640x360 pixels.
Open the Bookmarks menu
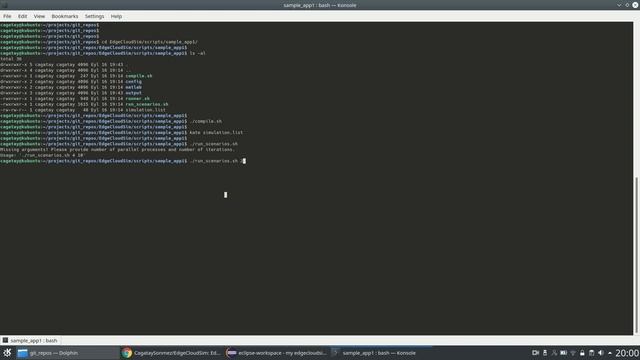[x=64, y=16]
